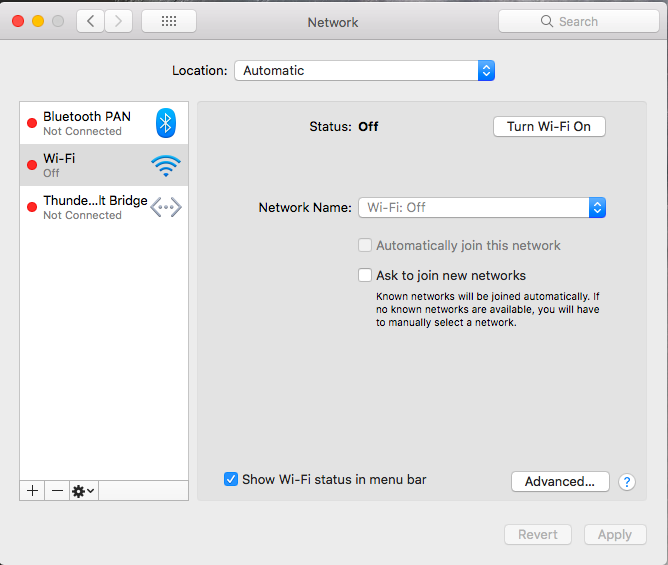
Task: Click red status dot beside Wi-Fi
Action: click(32, 165)
